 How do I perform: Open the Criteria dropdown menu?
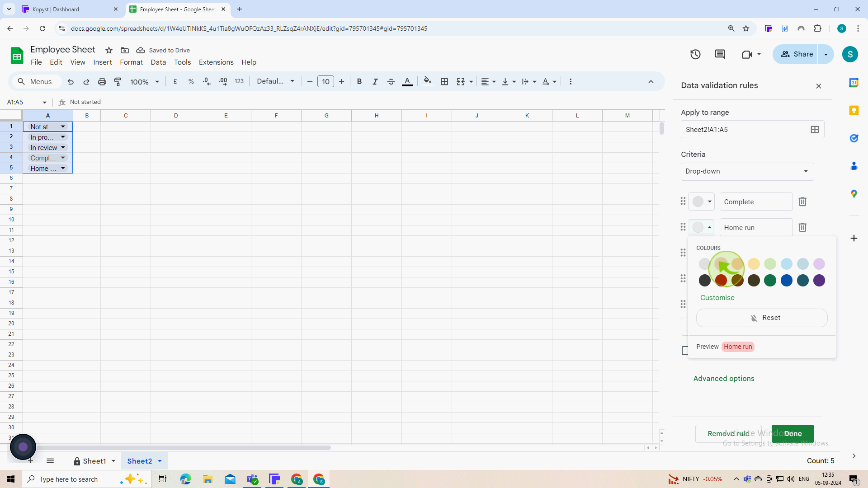tap(747, 171)
